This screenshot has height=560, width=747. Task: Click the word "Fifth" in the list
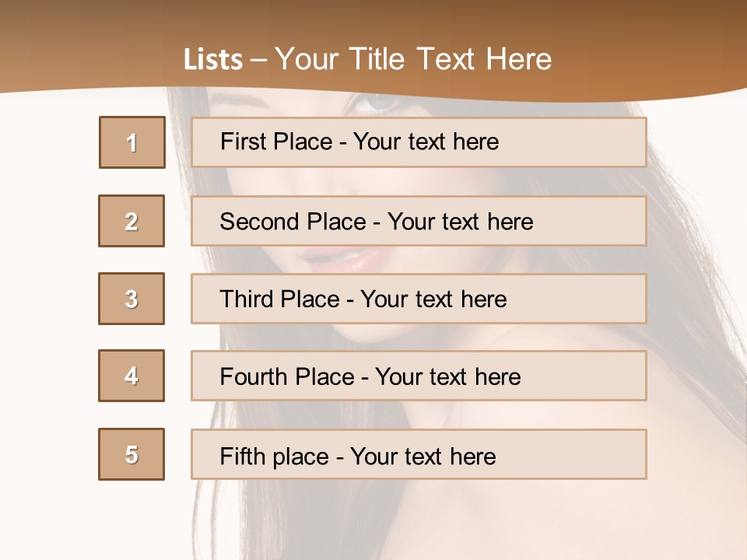click(241, 456)
